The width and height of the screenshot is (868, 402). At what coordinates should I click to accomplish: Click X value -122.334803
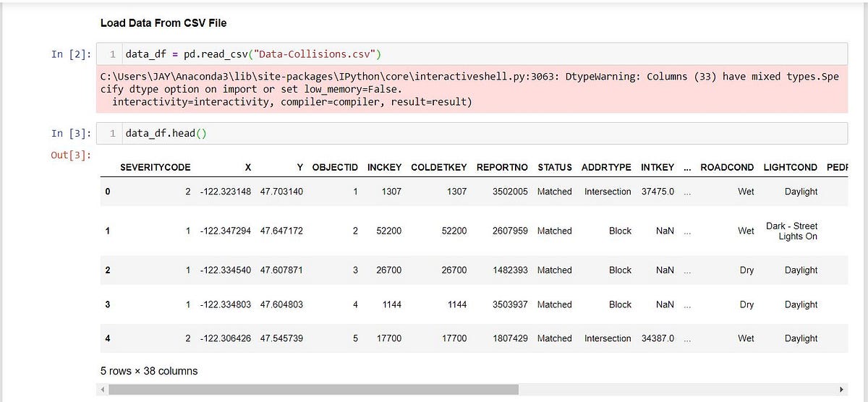(226, 304)
